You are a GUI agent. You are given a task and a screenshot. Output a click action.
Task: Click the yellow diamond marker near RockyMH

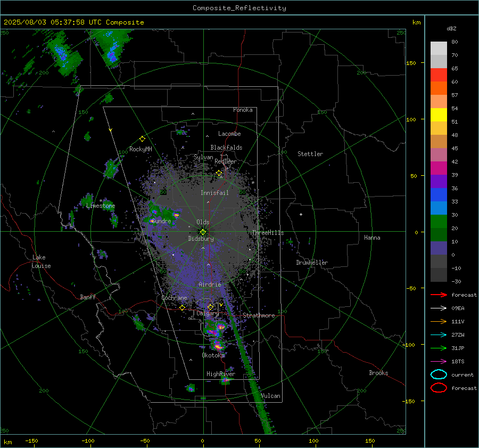pos(142,139)
